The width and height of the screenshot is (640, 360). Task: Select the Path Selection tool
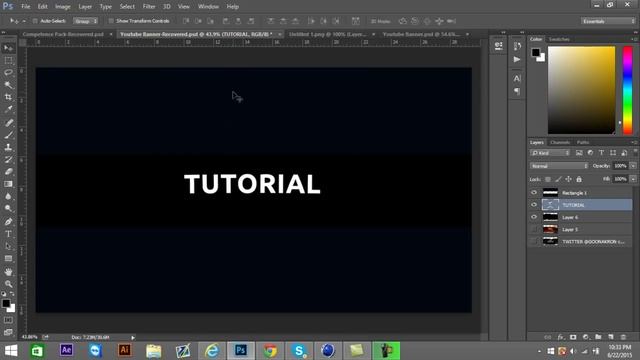tap(8, 246)
